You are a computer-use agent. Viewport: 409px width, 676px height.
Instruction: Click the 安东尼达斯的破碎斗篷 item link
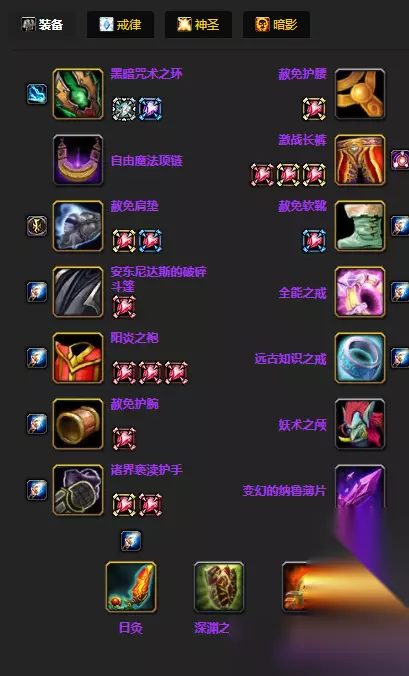point(159,279)
